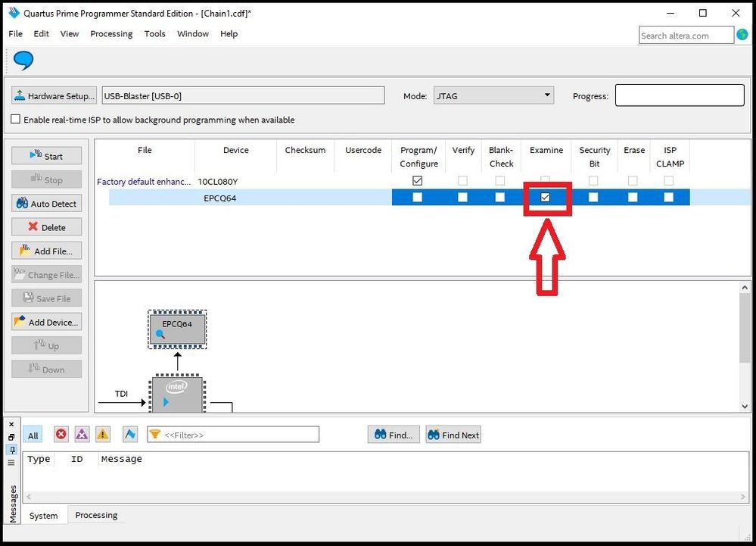Click the Security Bit column header
756x546 pixels.
(x=595, y=157)
